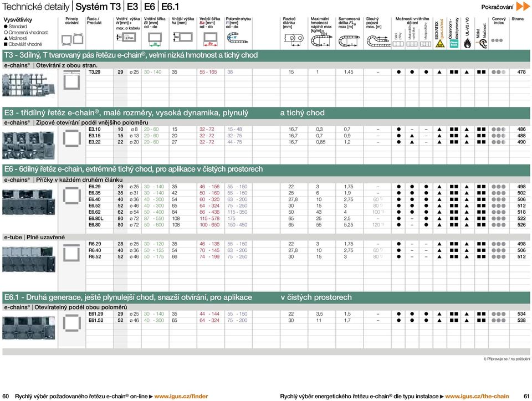Screen dimensions: 532x401
Task: Click the E6.1 Druhá generace section header
Action: 266,297
